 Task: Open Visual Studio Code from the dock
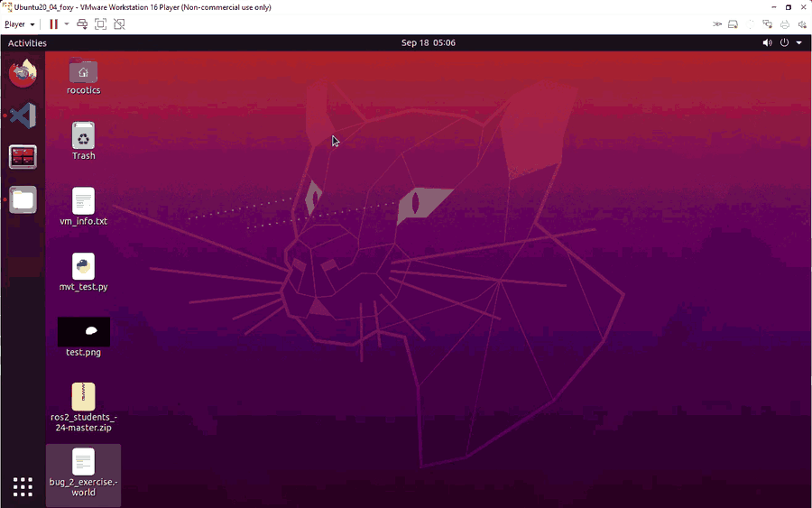click(23, 115)
